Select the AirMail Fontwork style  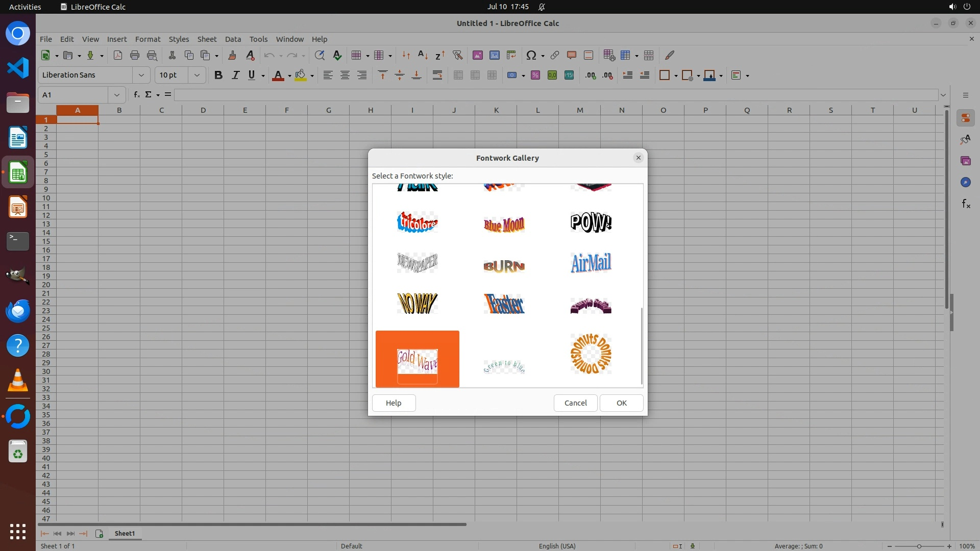[591, 263]
